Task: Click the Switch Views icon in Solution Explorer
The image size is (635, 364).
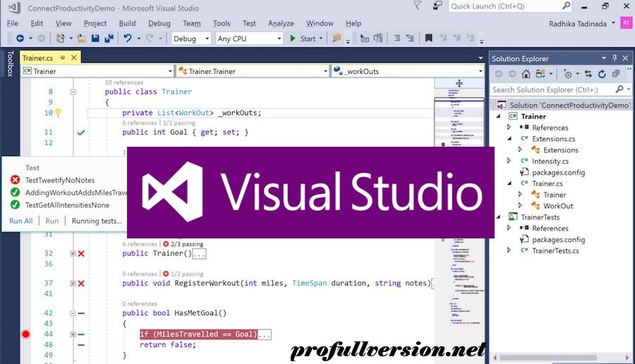Action: 540,73
